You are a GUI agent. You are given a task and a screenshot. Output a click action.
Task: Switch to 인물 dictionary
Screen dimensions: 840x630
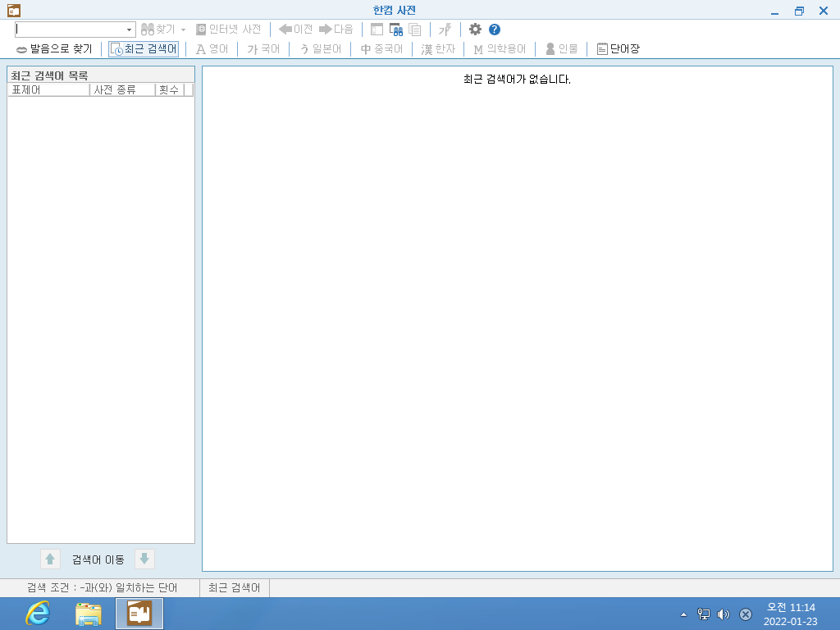pos(562,48)
